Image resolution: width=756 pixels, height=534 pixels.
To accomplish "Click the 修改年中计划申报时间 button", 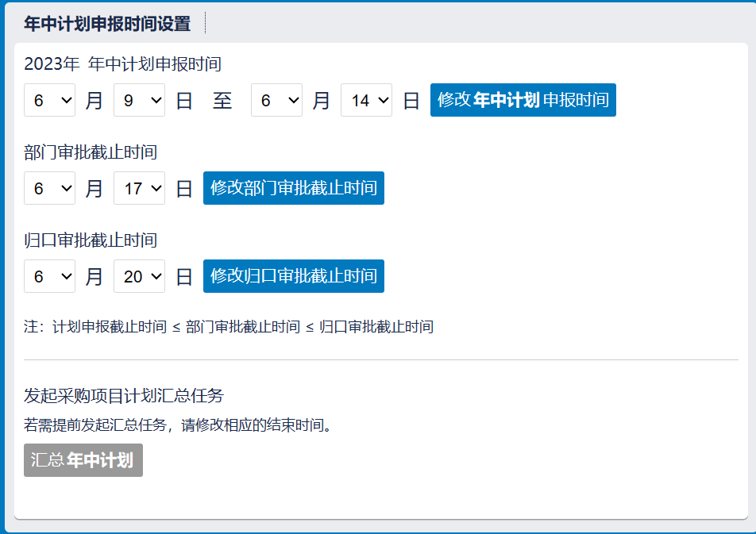I will [523, 100].
